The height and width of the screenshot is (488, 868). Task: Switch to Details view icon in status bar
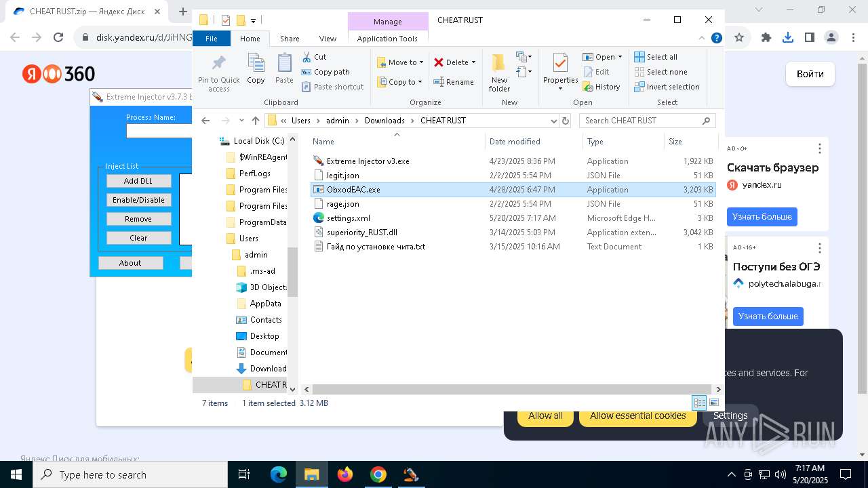click(699, 403)
